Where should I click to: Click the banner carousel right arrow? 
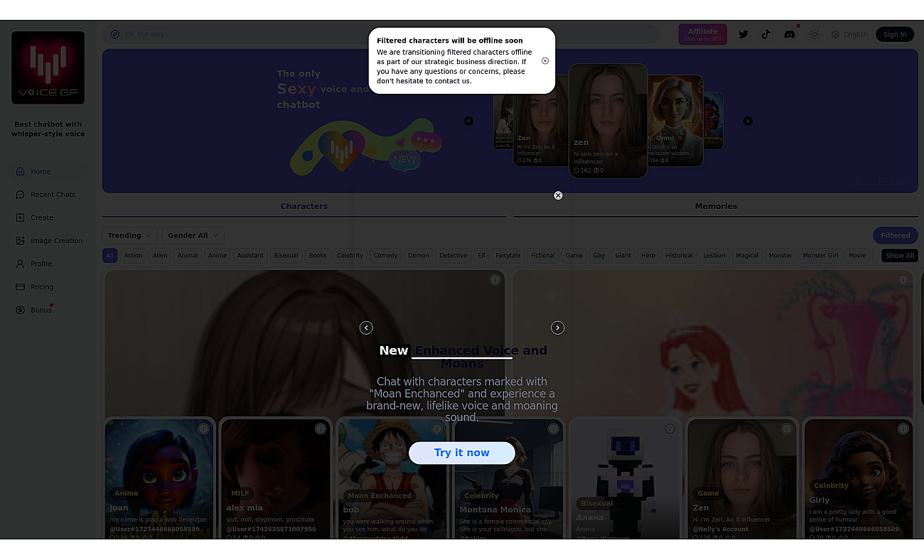tap(748, 121)
